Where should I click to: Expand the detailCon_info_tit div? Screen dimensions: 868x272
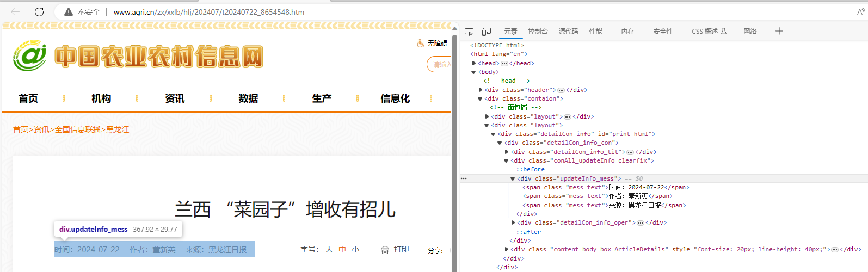(x=507, y=152)
